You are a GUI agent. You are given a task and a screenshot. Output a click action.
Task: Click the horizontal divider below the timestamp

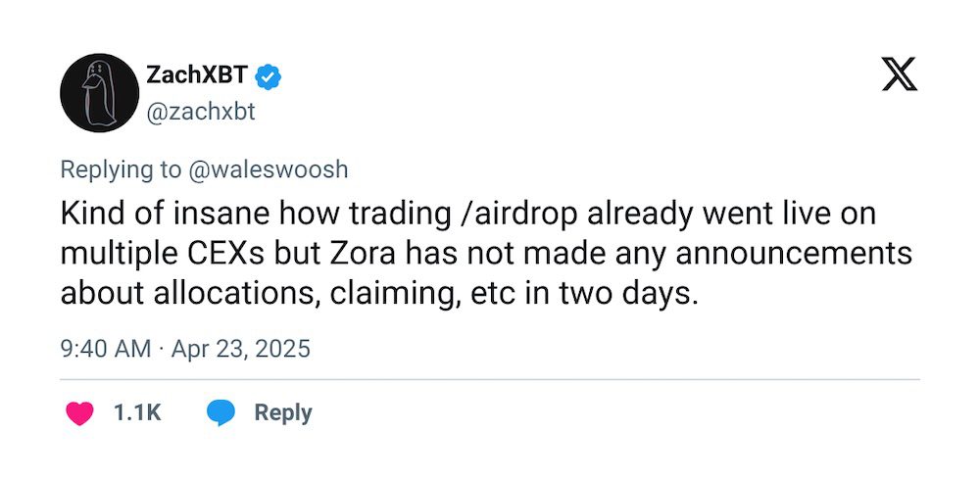490,379
